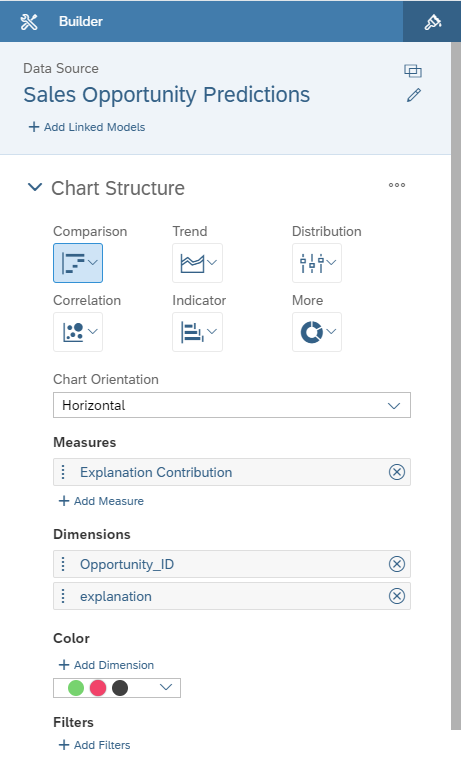Viewport: 461px width, 760px height.
Task: Edit the data source with the pencil icon
Action: 413,95
